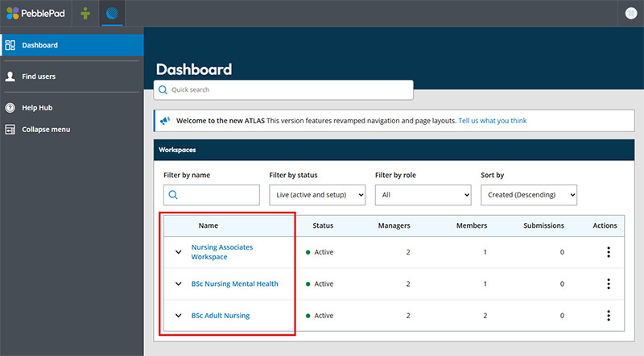Screen dimensions: 644x356
Task: Click the Name column header
Action: point(208,226)
